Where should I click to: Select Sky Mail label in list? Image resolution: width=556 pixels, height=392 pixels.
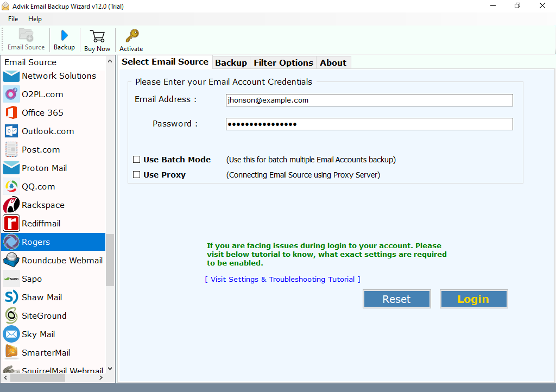pyautogui.click(x=39, y=334)
